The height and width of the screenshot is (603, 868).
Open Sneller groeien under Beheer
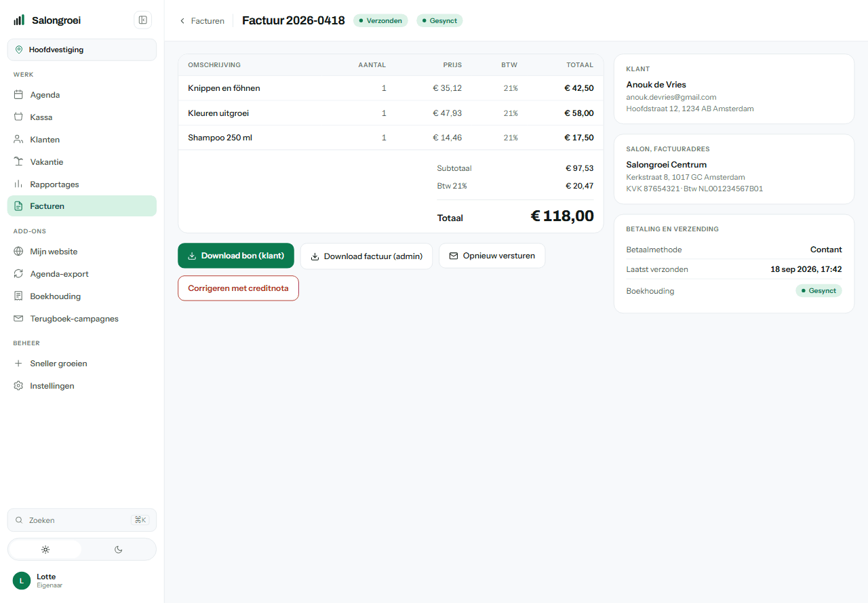82,364
